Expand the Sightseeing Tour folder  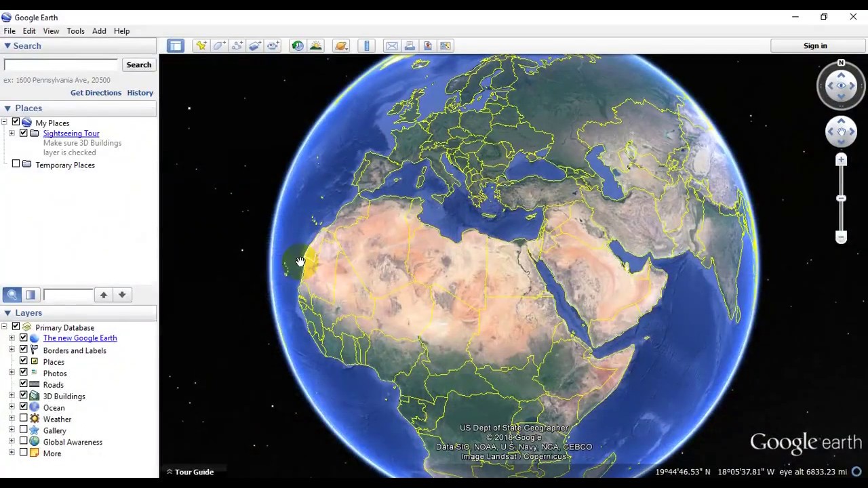tap(12, 133)
